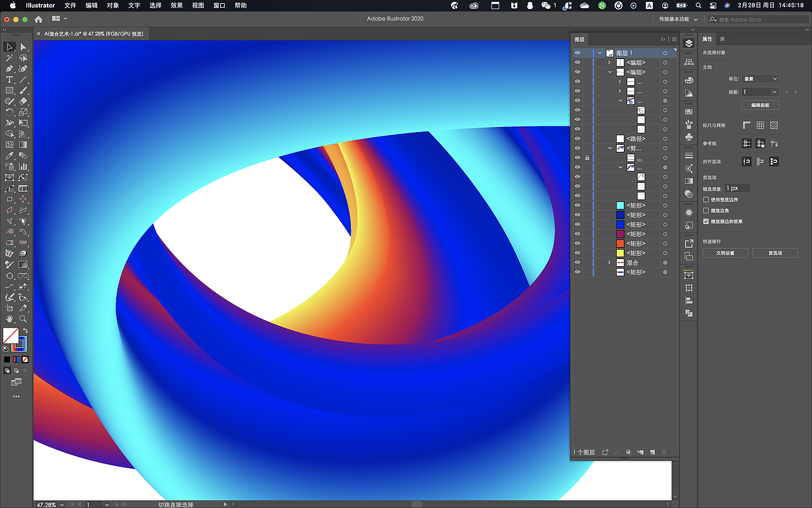Image resolution: width=812 pixels, height=508 pixels.
Task: Select the Direct Selection tool
Action: pyautogui.click(x=23, y=47)
